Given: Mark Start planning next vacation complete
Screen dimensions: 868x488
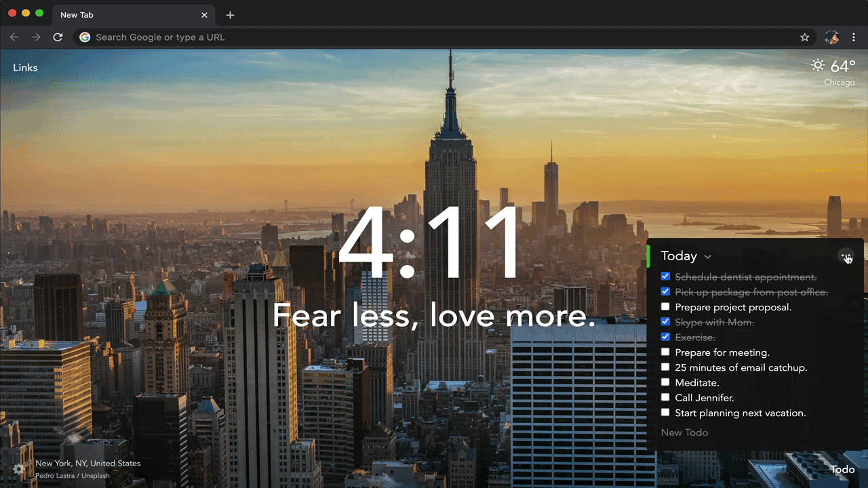Looking at the screenshot, I should [x=665, y=413].
